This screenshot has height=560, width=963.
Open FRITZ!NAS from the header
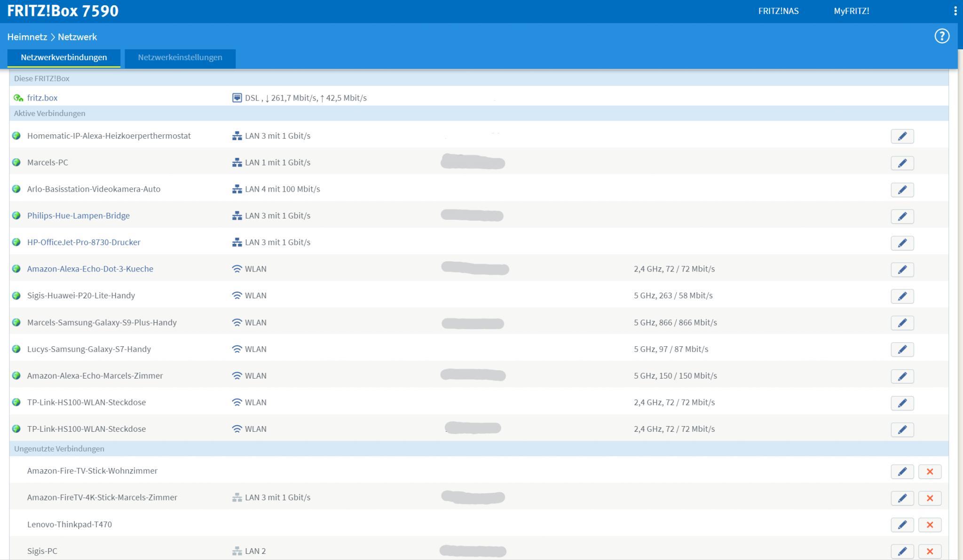[x=778, y=11]
